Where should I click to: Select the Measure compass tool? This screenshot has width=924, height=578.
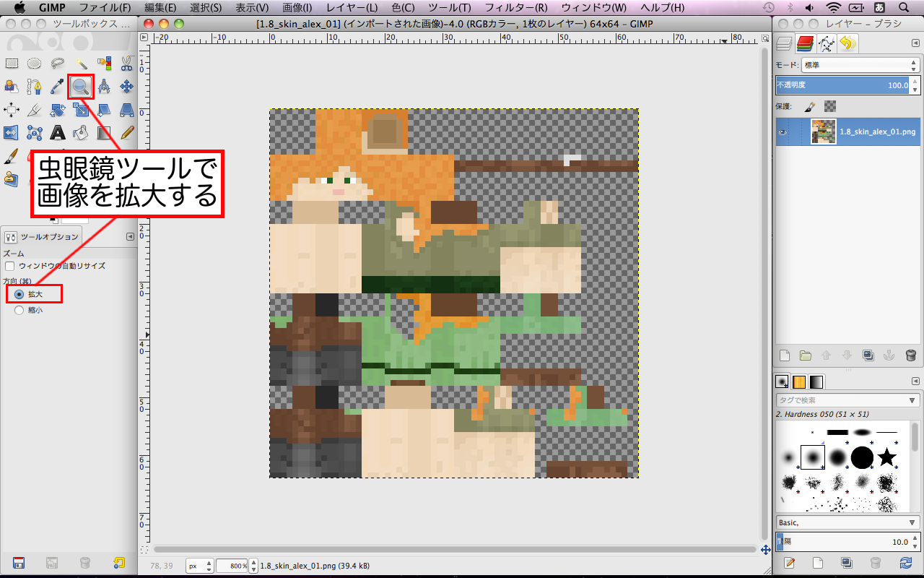pyautogui.click(x=104, y=87)
